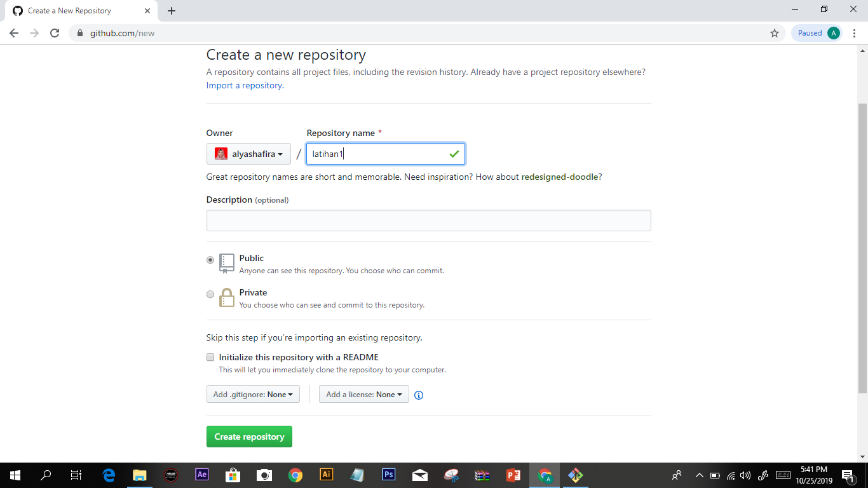The image size is (868, 488).
Task: Open the Owner dropdown alyashafira
Action: coord(248,154)
